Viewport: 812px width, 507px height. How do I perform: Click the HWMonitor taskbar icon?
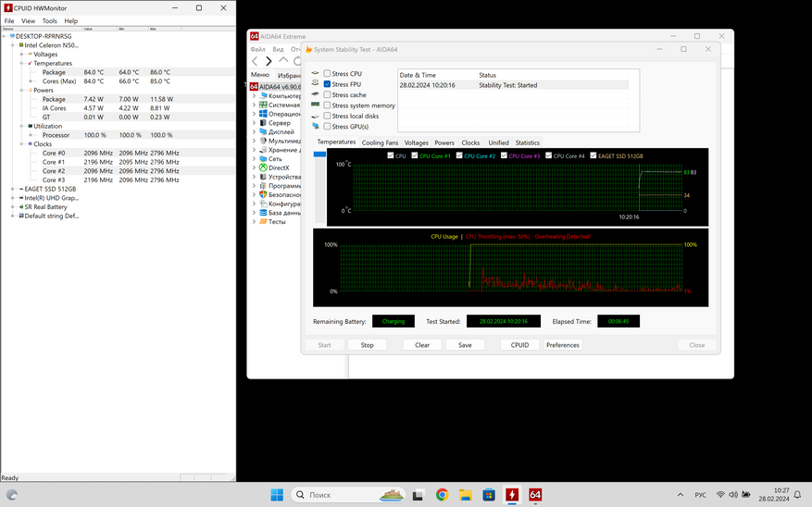click(512, 495)
